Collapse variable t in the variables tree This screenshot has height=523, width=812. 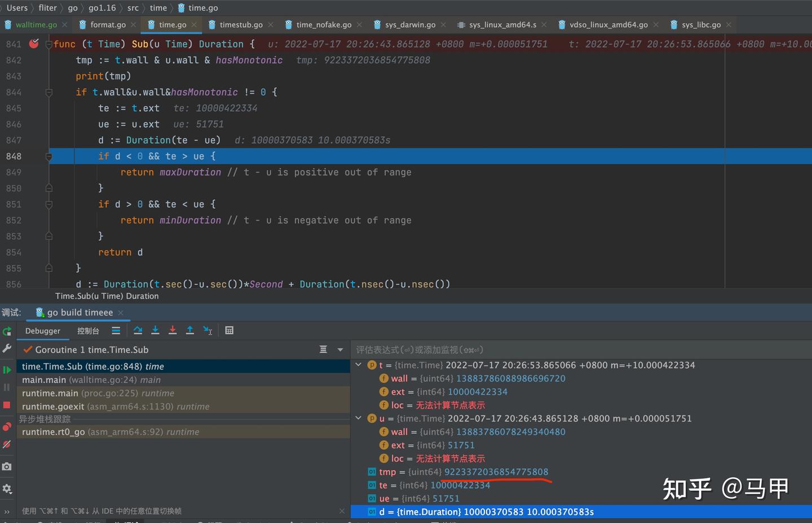click(359, 365)
